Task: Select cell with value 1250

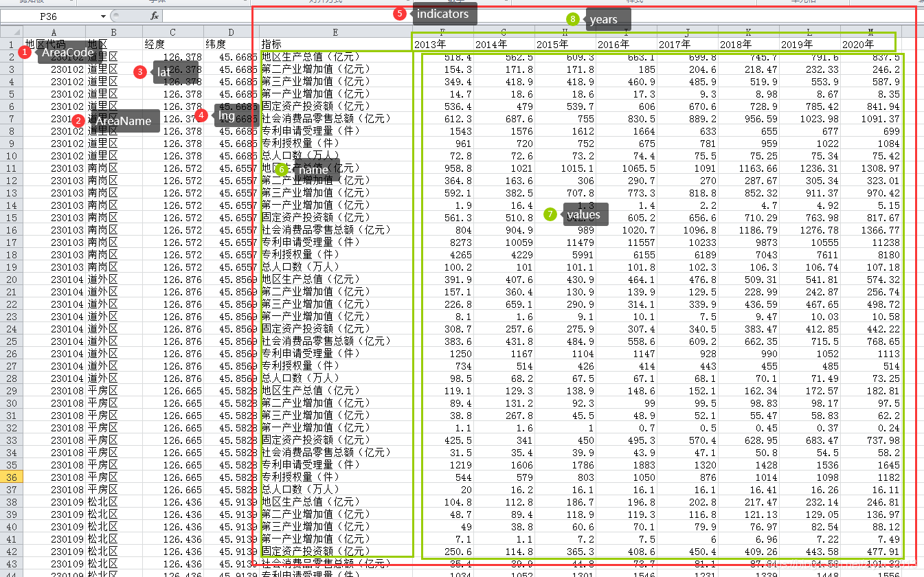Action: pyautogui.click(x=442, y=353)
